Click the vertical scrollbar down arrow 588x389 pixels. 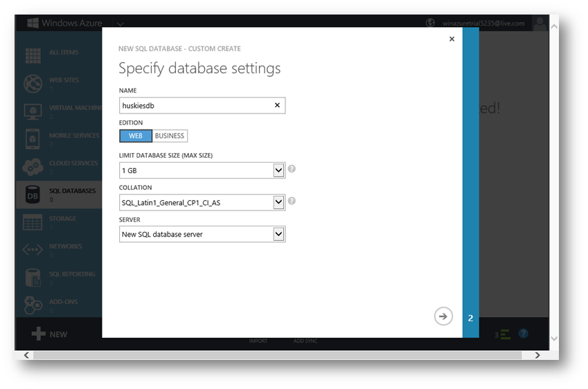coord(554,338)
